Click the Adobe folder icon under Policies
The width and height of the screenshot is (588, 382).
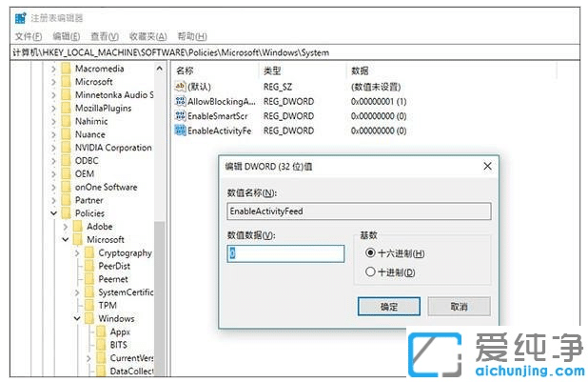tap(78, 226)
